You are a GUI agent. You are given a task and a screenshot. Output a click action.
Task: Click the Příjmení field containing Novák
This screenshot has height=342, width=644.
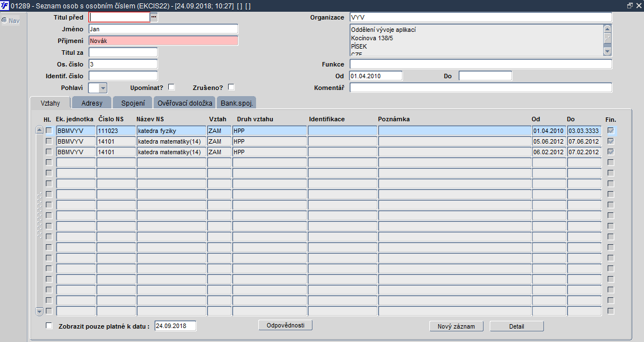point(163,41)
